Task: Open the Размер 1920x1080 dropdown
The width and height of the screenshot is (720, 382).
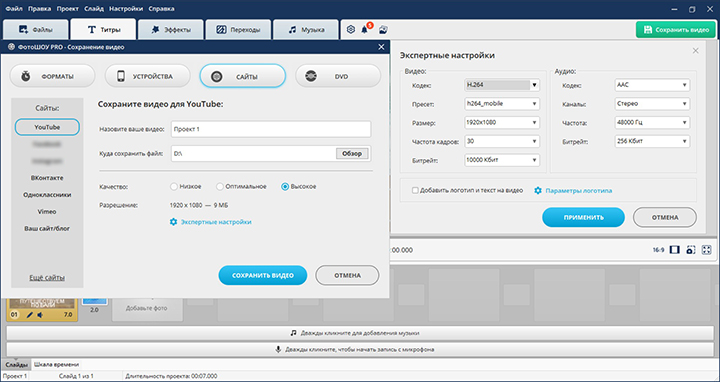Action: click(502, 123)
